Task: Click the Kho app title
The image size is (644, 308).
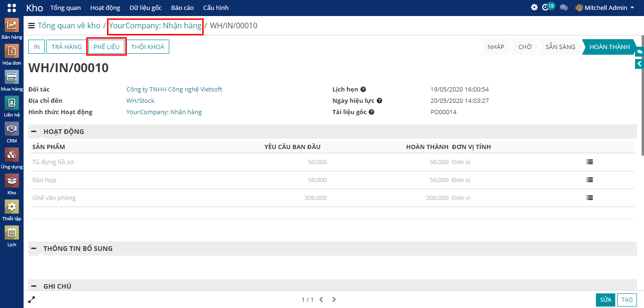Action: pyautogui.click(x=34, y=8)
